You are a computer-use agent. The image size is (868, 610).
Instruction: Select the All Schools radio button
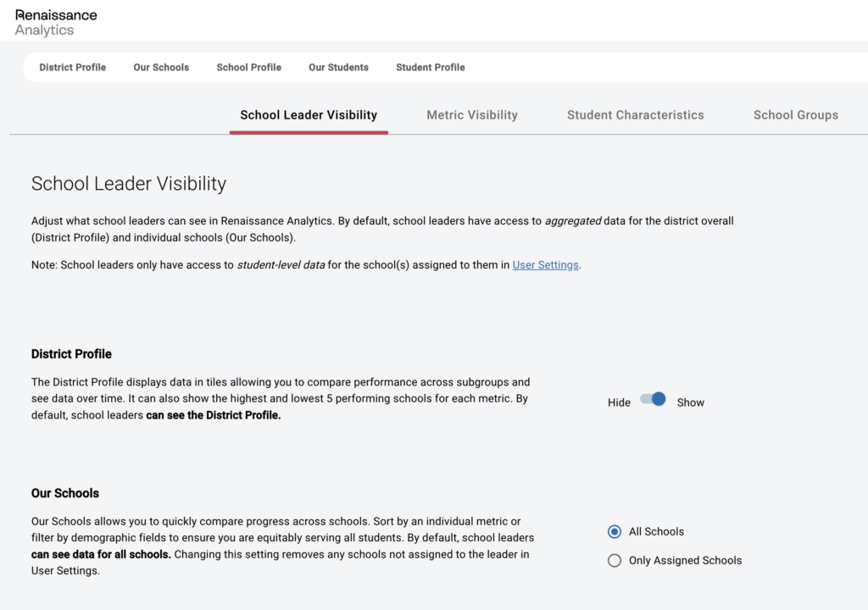[x=615, y=532]
